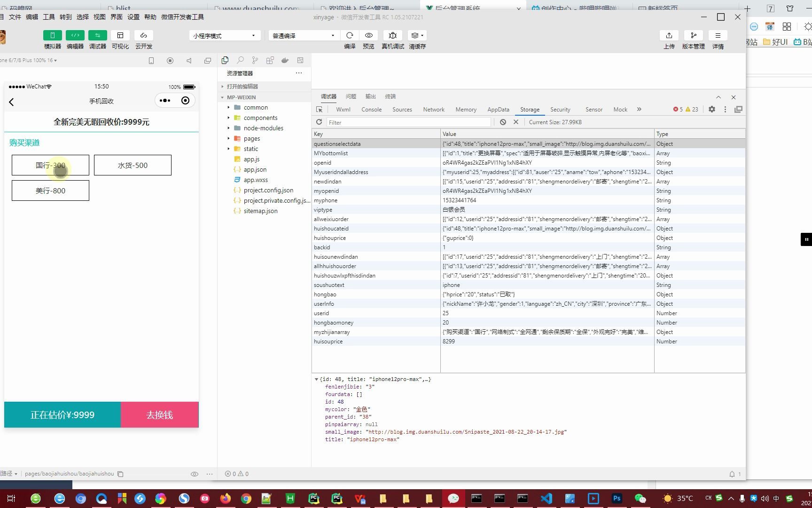Open devtools settings gear icon

(712, 109)
